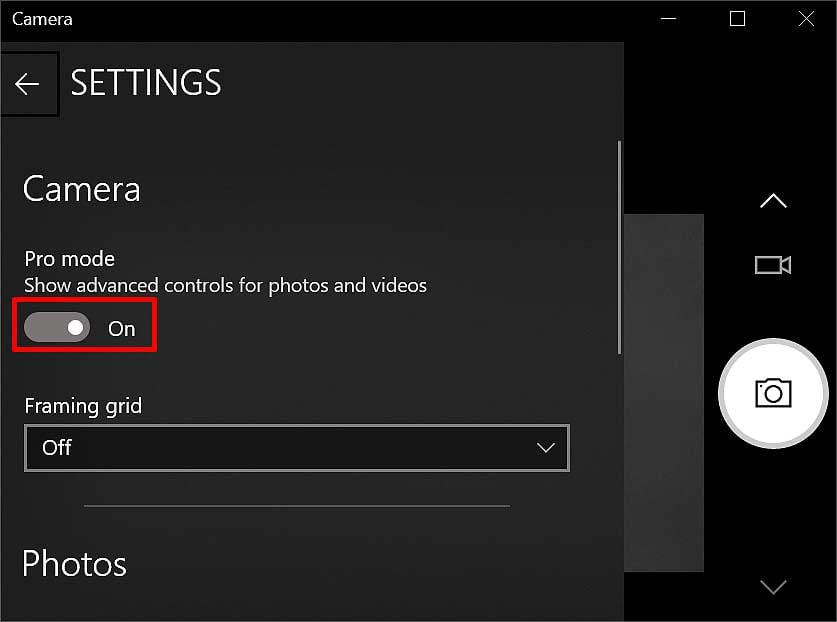Click the up chevron above the video icon
This screenshot has height=622, width=837.
773,201
